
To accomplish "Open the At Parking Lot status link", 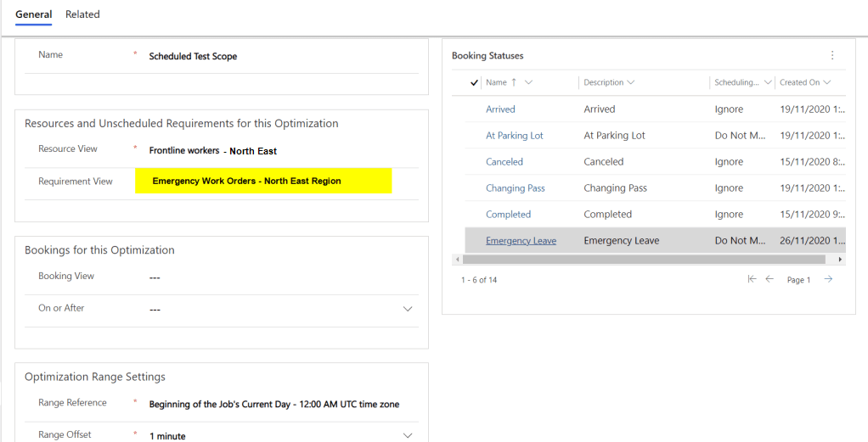I will [x=514, y=136].
